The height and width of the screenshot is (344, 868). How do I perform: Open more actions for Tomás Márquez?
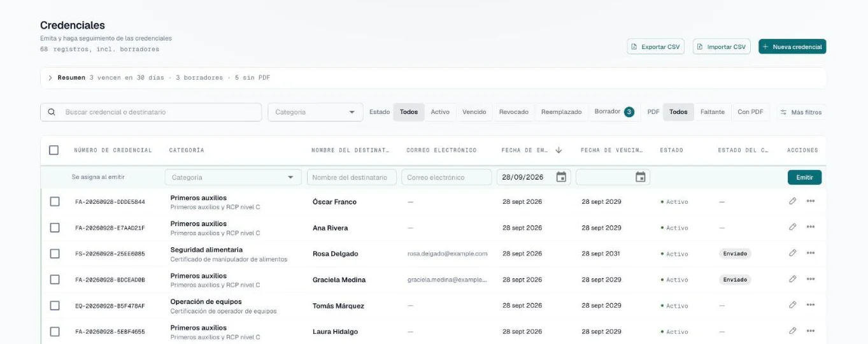click(x=810, y=305)
